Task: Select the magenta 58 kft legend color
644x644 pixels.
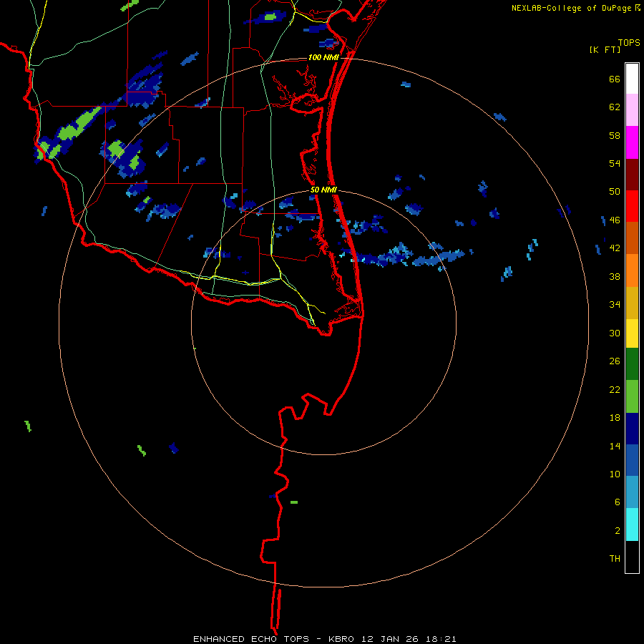Action: coord(632,142)
